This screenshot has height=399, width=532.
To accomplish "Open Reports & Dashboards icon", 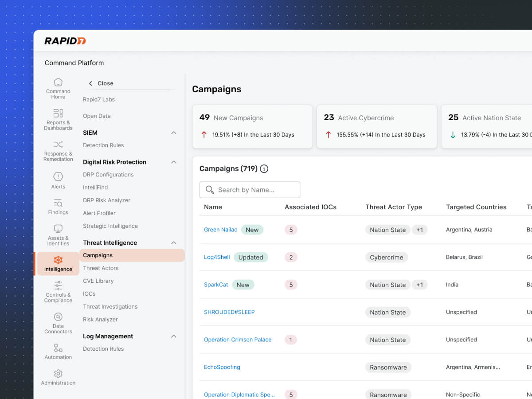I will coord(58,119).
